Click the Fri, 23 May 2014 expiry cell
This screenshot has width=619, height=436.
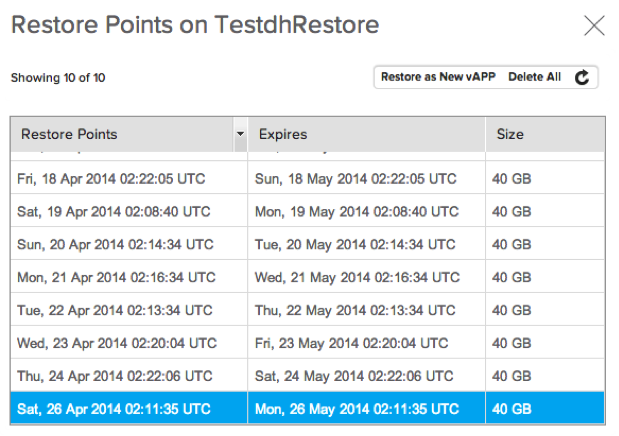tap(352, 343)
